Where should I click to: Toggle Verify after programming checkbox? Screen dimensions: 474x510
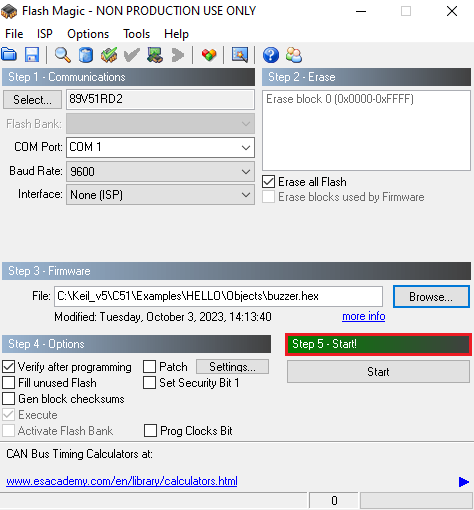(x=8, y=367)
